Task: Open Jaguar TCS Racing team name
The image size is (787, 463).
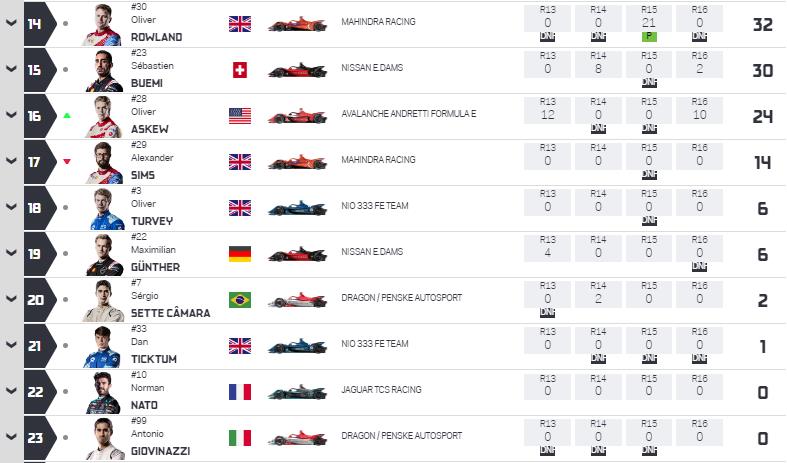Action: (381, 390)
